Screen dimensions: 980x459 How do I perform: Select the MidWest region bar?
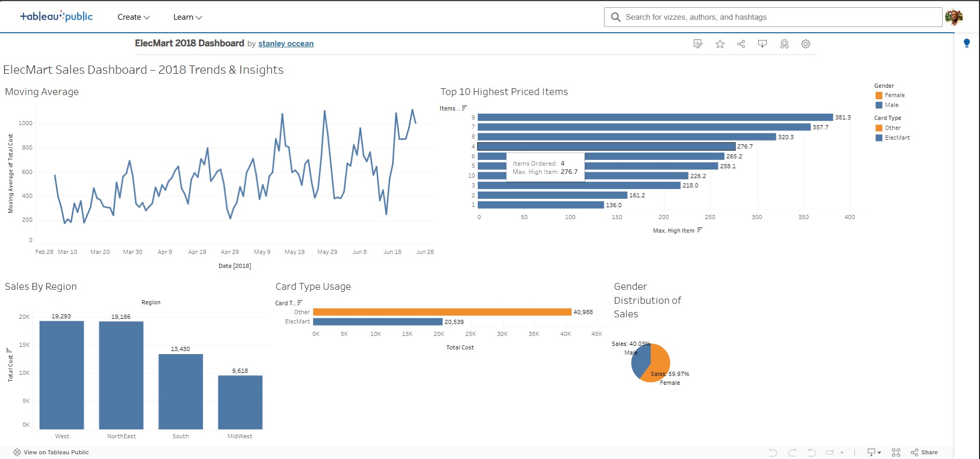pyautogui.click(x=240, y=402)
